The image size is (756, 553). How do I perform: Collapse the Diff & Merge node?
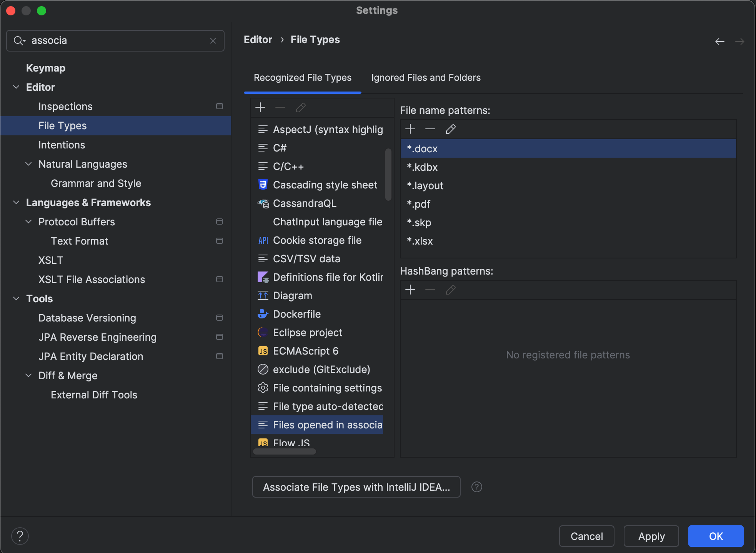point(28,376)
